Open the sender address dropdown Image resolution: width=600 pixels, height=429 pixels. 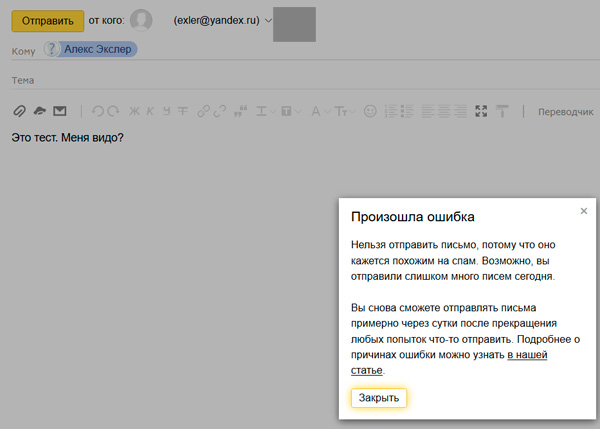coord(268,20)
